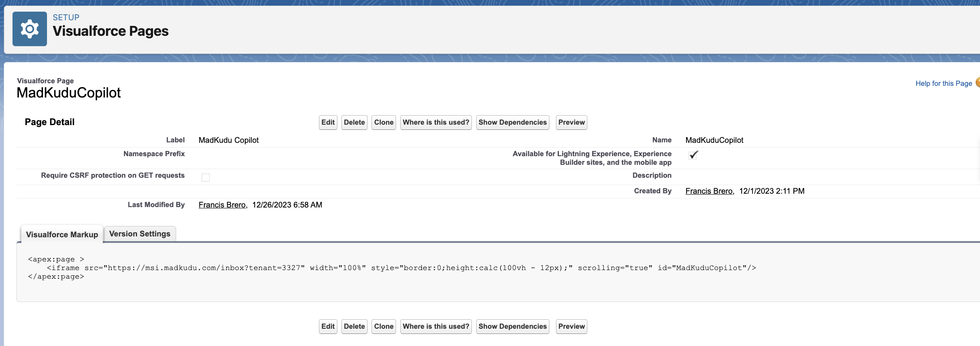Click the bottom Edit button
This screenshot has height=346, width=980.
click(328, 327)
